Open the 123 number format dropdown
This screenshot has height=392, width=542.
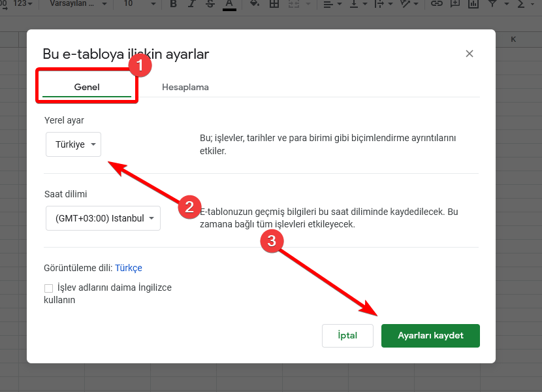pyautogui.click(x=23, y=4)
